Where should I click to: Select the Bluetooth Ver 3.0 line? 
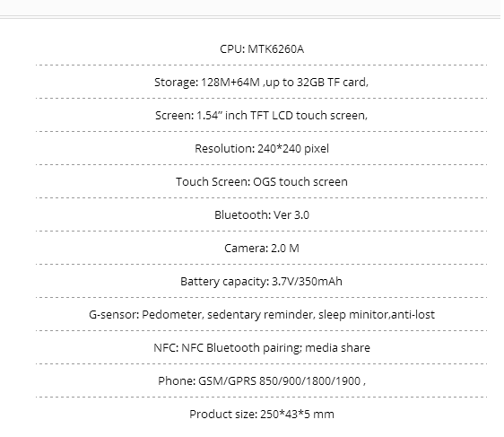[262, 215]
